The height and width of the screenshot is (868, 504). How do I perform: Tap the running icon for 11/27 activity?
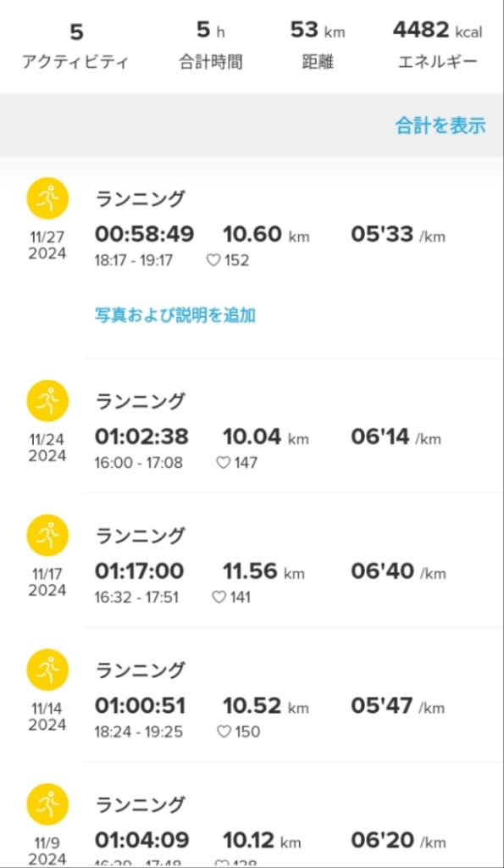point(47,198)
